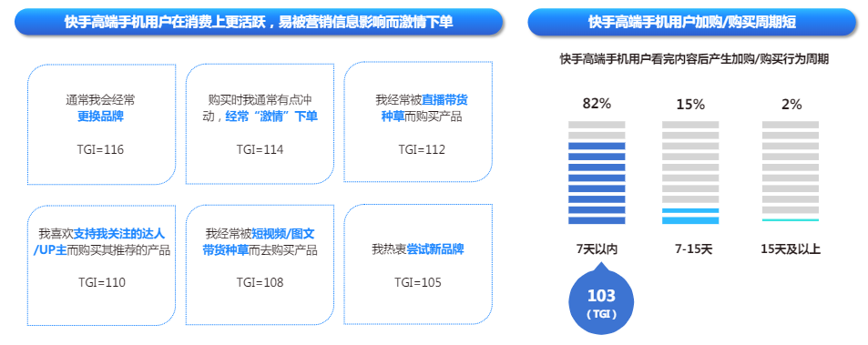Screen dimensions: 868x345
Task: Select the card mentioning 直播带货种草
Action: [x=418, y=122]
